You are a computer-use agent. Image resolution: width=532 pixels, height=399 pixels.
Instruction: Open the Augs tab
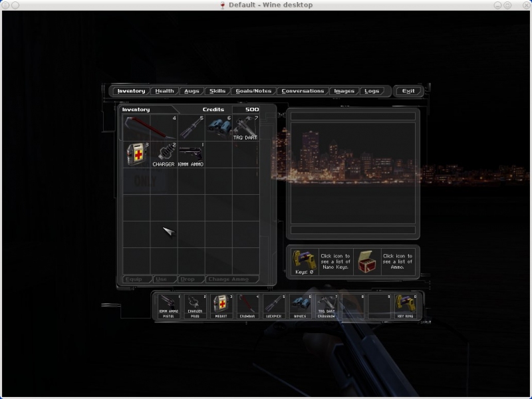192,91
